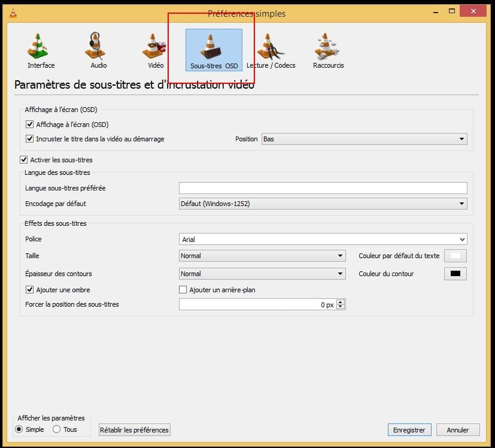Open the Vidéo preferences cone icon

click(154, 46)
